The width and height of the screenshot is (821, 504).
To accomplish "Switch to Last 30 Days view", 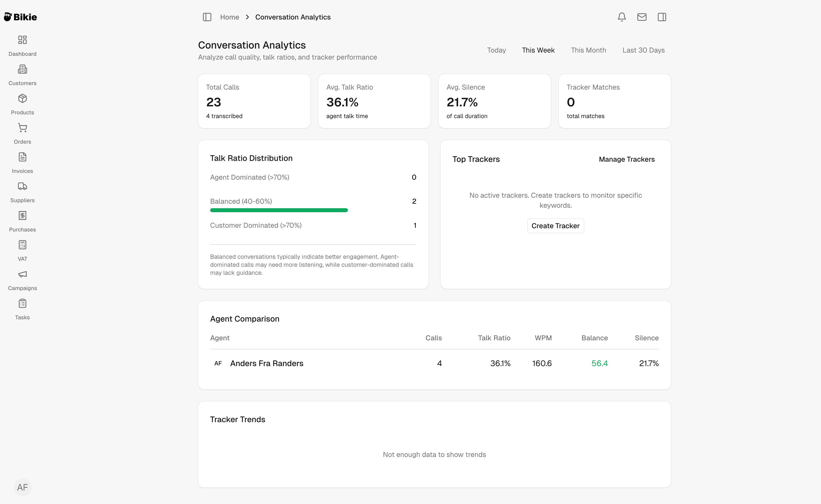I will pyautogui.click(x=643, y=50).
